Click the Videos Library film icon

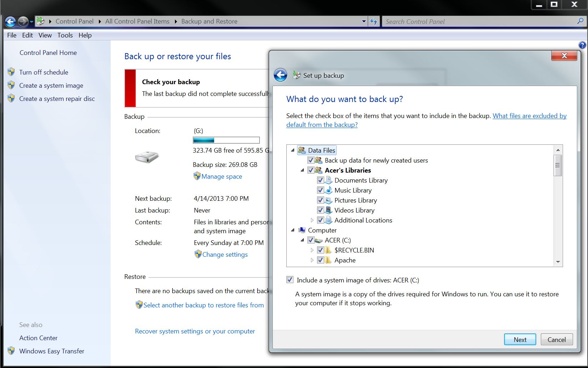[328, 210]
